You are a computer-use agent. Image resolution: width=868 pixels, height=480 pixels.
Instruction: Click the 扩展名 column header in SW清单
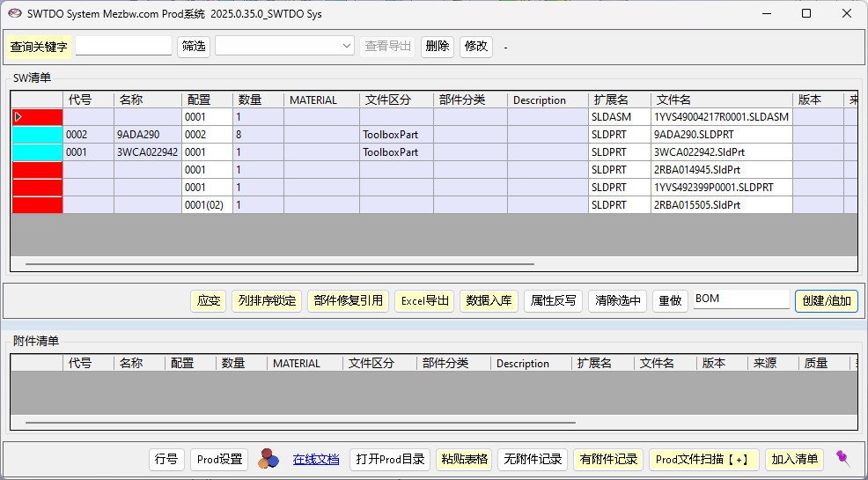(x=619, y=100)
